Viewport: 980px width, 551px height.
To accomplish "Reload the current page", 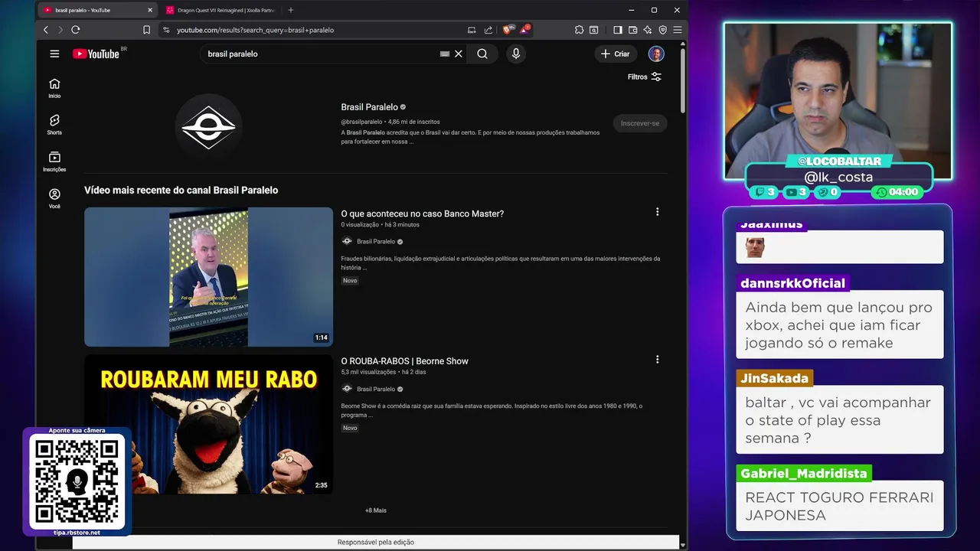I will 75,30.
